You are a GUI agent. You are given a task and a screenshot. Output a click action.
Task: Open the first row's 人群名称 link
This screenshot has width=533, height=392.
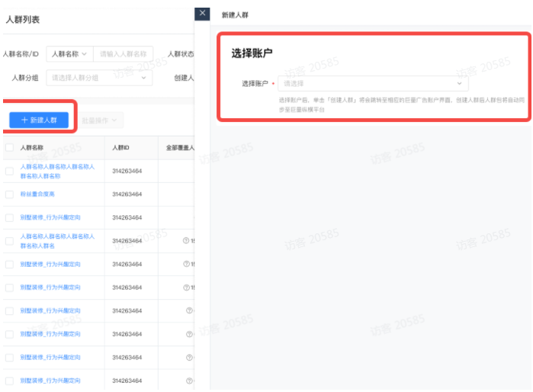[x=57, y=171]
